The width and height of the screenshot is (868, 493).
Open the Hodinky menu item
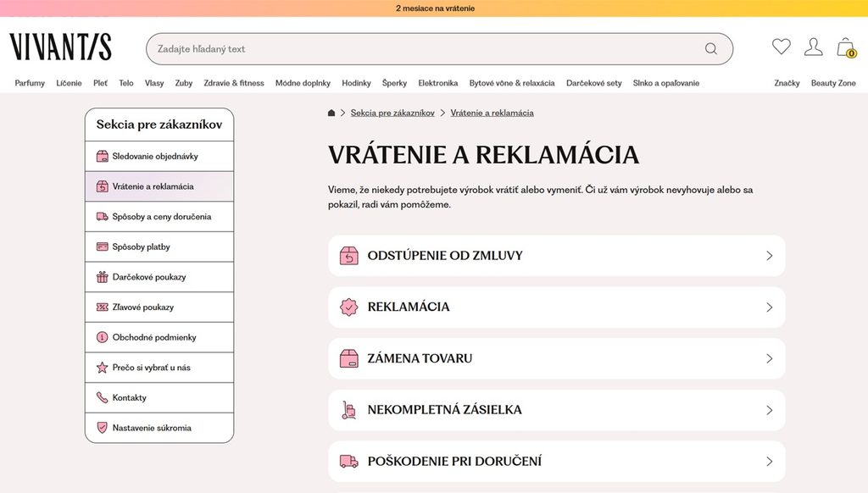(x=356, y=83)
